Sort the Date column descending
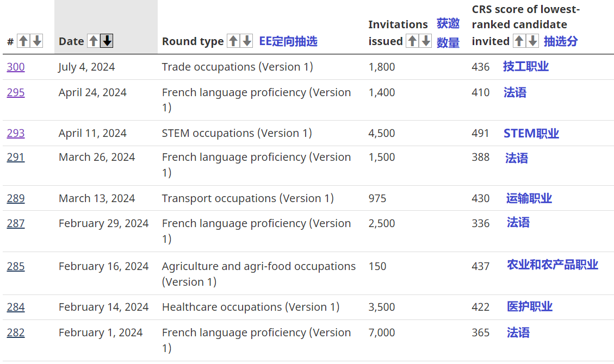 [x=107, y=41]
